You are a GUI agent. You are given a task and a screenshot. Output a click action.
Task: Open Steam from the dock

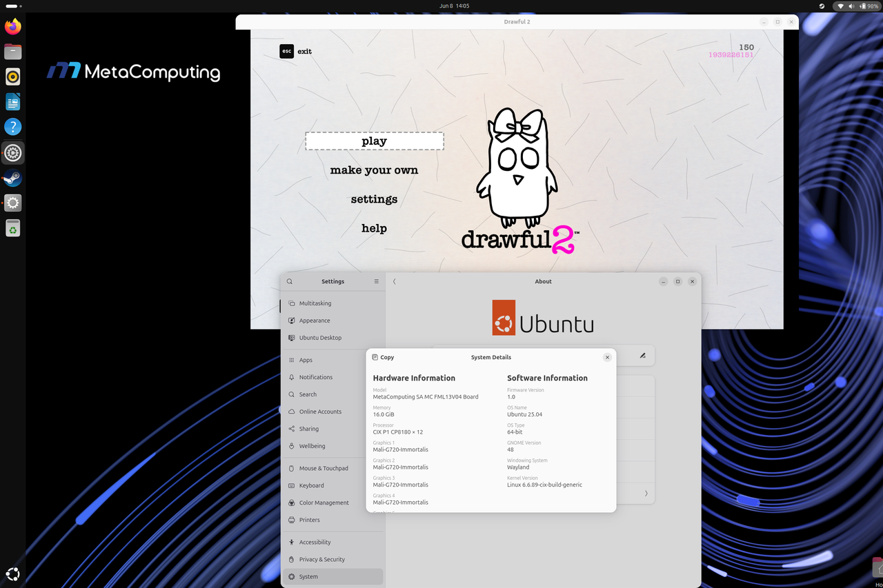pyautogui.click(x=12, y=178)
